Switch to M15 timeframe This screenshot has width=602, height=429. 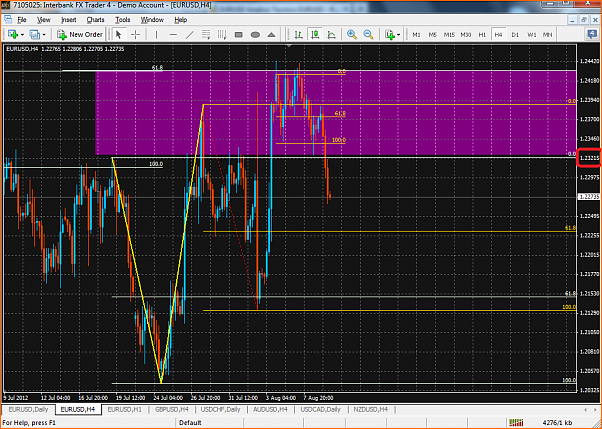tap(449, 35)
